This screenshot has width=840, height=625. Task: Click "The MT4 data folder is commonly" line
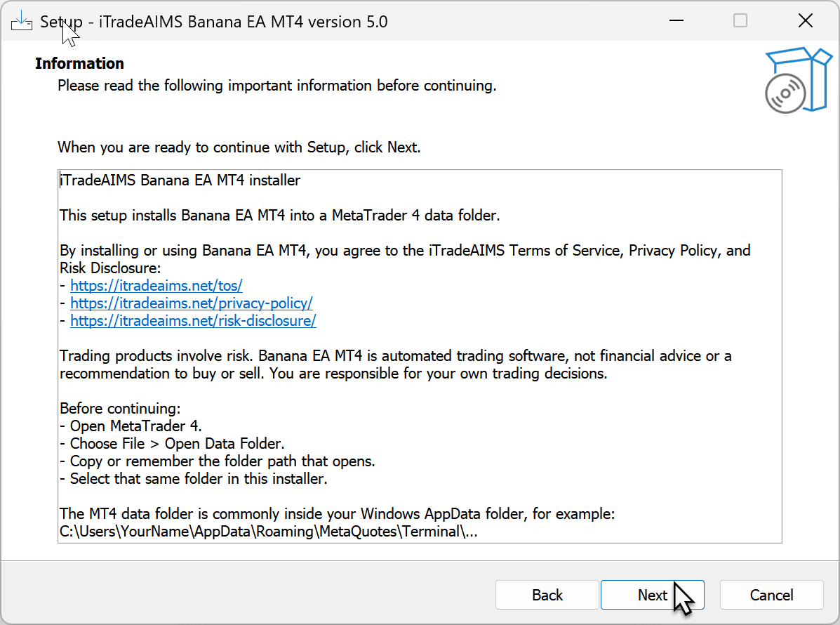tap(338, 514)
